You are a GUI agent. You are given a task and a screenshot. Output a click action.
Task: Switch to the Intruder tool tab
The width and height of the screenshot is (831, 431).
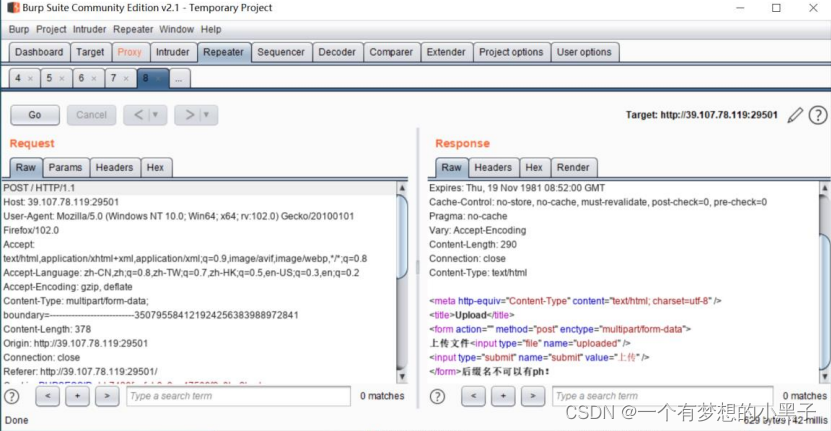(x=173, y=52)
